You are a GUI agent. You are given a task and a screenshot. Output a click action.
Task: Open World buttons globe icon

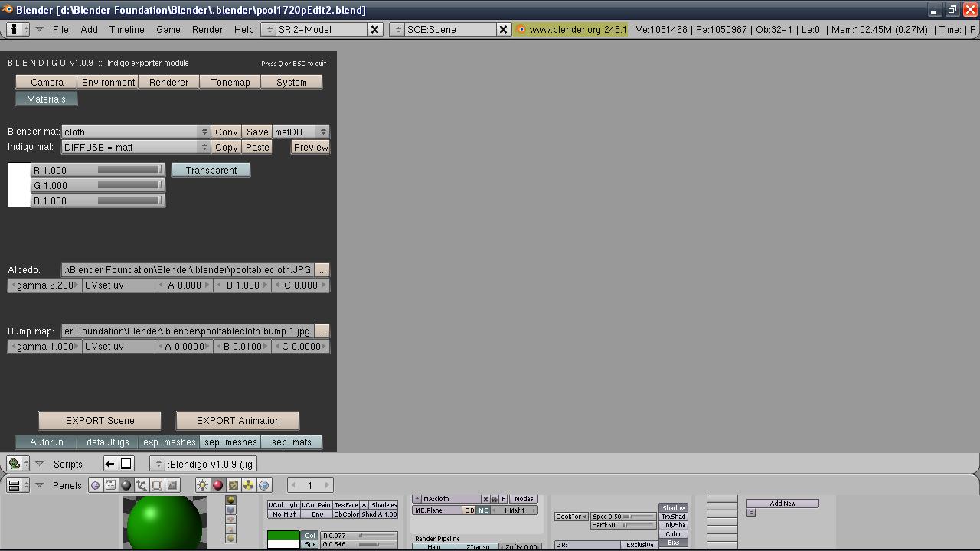coord(264,485)
